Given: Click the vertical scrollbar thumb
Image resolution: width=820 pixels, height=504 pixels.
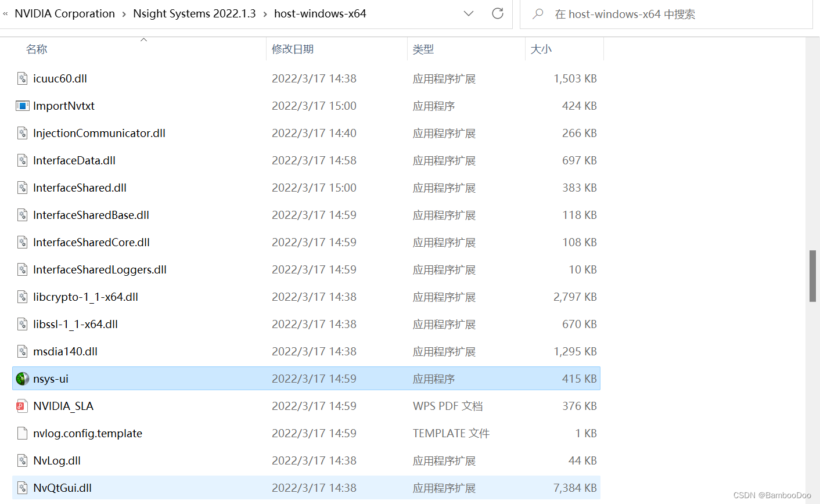Looking at the screenshot, I should coord(813,276).
